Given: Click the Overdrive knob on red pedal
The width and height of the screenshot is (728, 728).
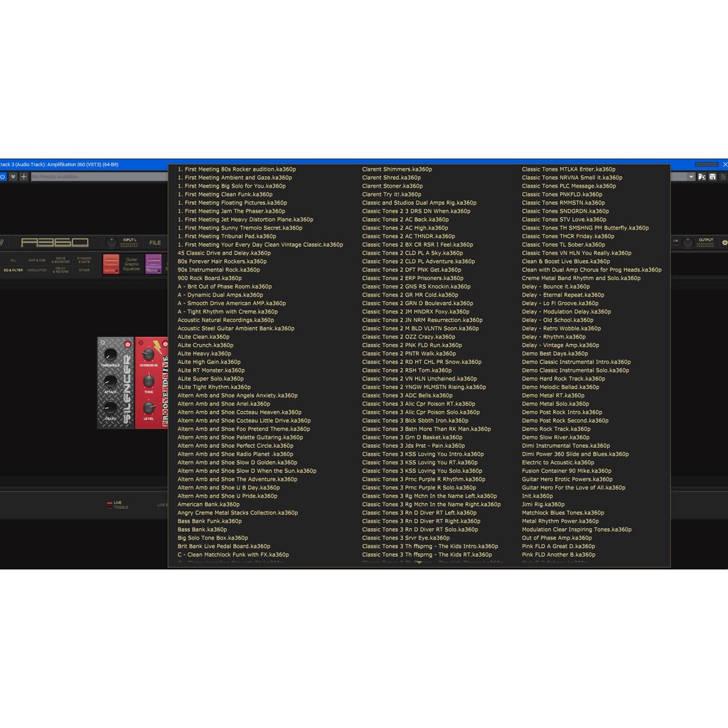Looking at the screenshot, I should [148, 355].
